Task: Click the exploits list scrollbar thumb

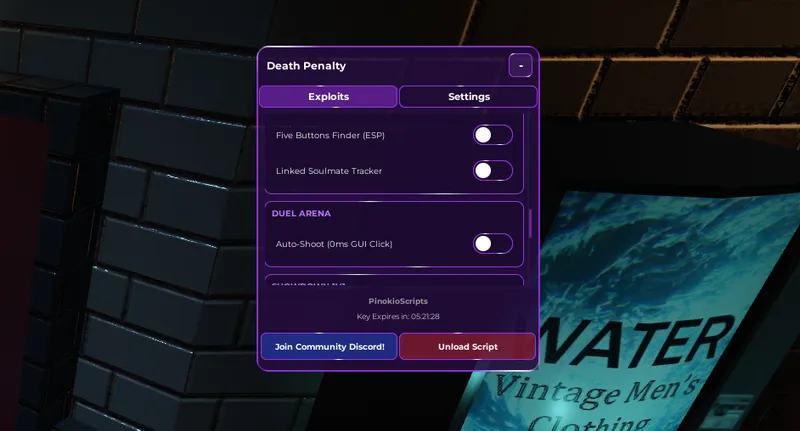Action: [530, 223]
